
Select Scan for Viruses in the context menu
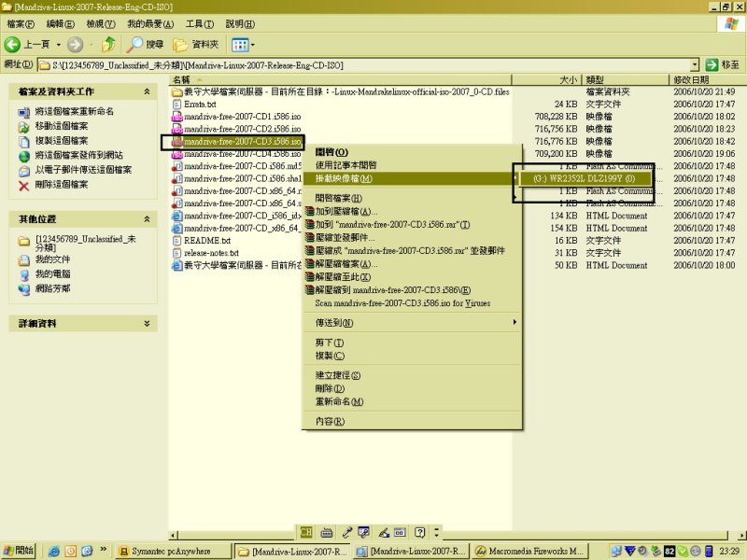pyautogui.click(x=413, y=302)
